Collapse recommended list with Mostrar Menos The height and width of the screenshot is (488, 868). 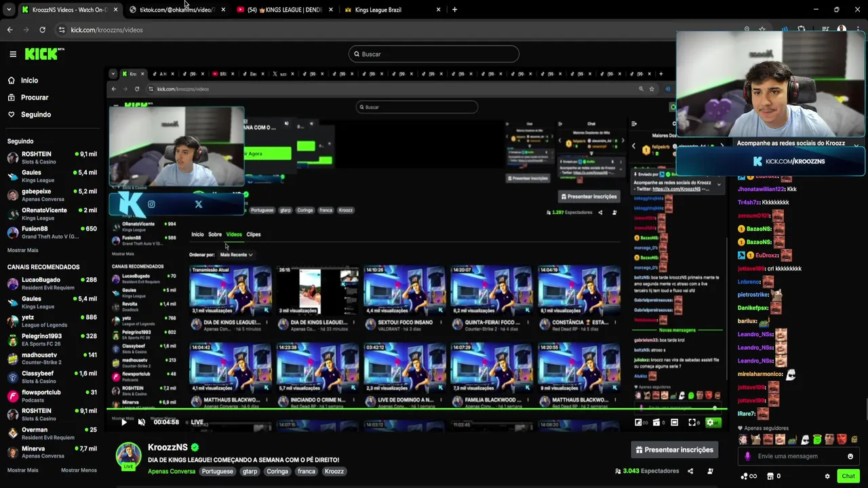pos(79,470)
